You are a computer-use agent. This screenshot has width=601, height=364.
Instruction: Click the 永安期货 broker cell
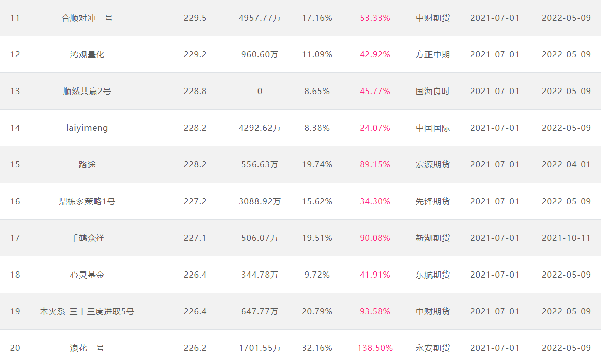(x=433, y=348)
